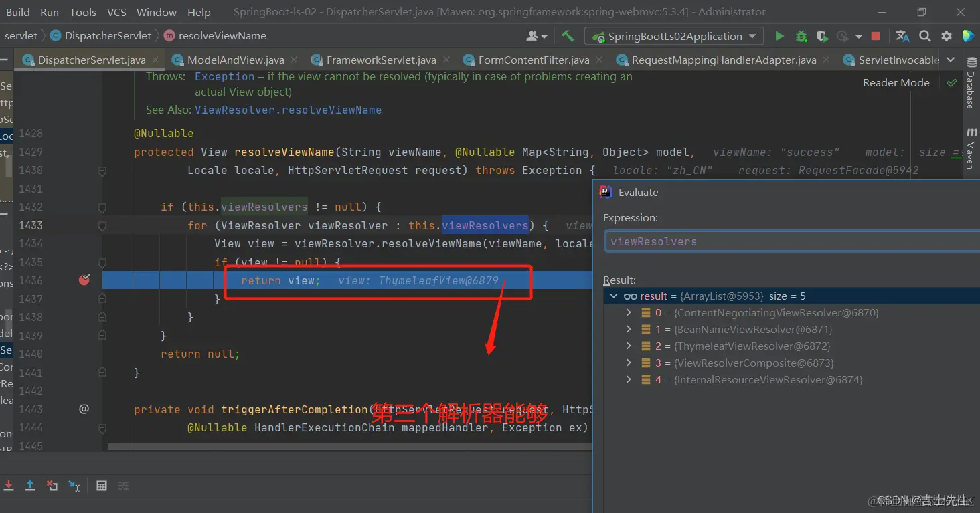
Task: Open SpringBootLs02Application run configuration dropdown
Action: pyautogui.click(x=674, y=36)
